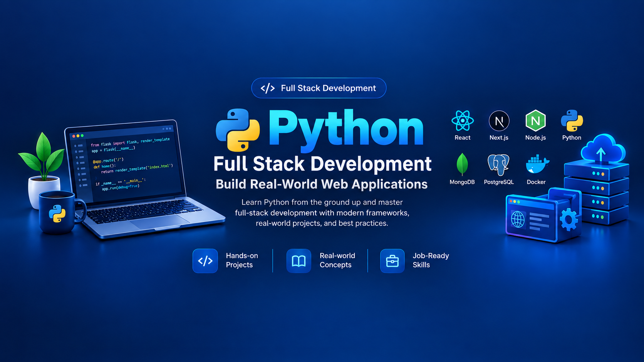Select the "Node.js" label text
This screenshot has width=644, height=362.
pyautogui.click(x=535, y=138)
